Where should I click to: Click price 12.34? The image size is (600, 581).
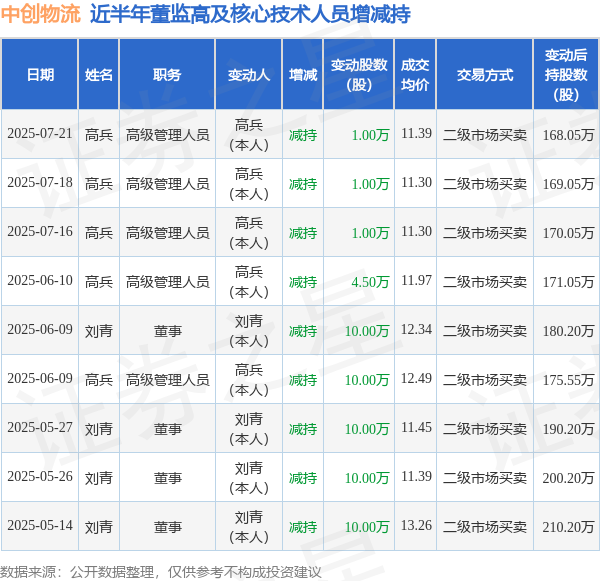pyautogui.click(x=416, y=330)
